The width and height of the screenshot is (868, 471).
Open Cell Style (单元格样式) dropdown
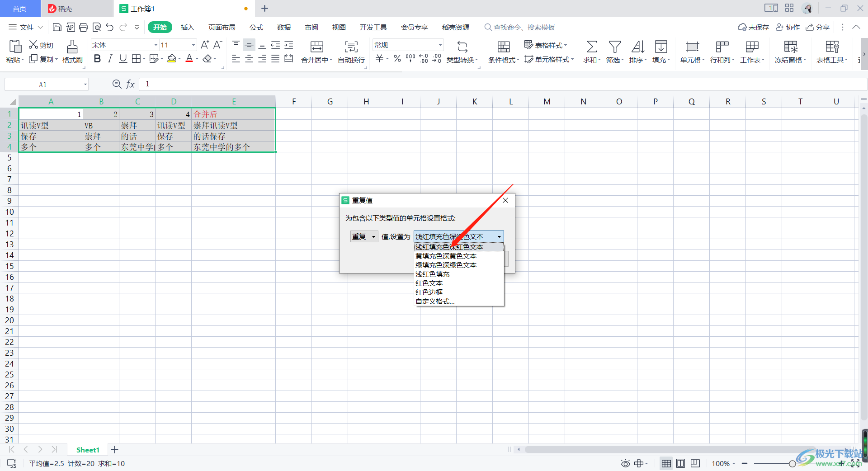(x=549, y=59)
